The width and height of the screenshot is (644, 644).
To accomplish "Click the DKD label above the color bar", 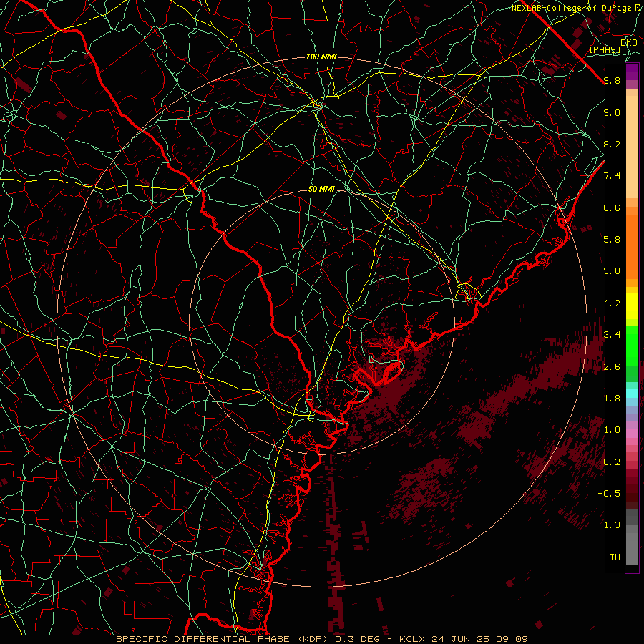I will [x=629, y=43].
